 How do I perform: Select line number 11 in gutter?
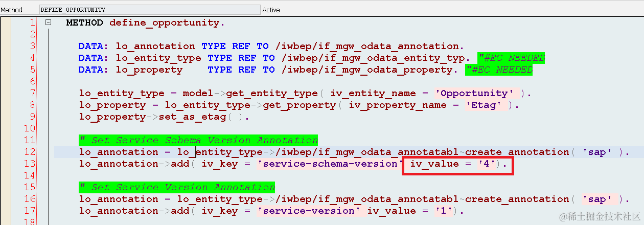(30, 140)
